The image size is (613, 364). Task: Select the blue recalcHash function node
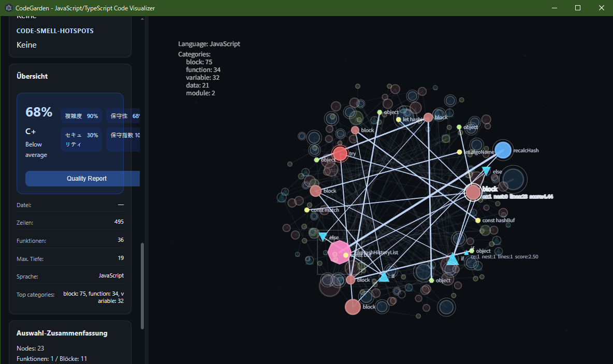[x=503, y=150]
